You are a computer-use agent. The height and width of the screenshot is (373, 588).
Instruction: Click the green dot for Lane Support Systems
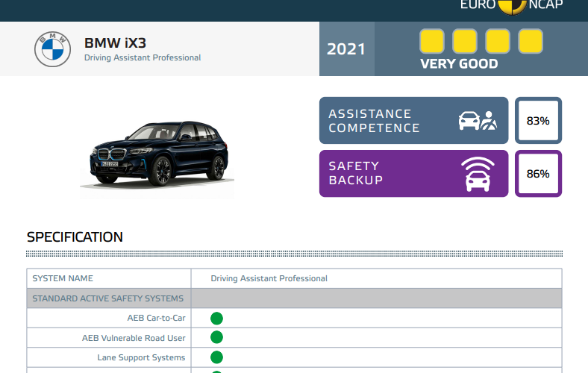[x=216, y=357]
